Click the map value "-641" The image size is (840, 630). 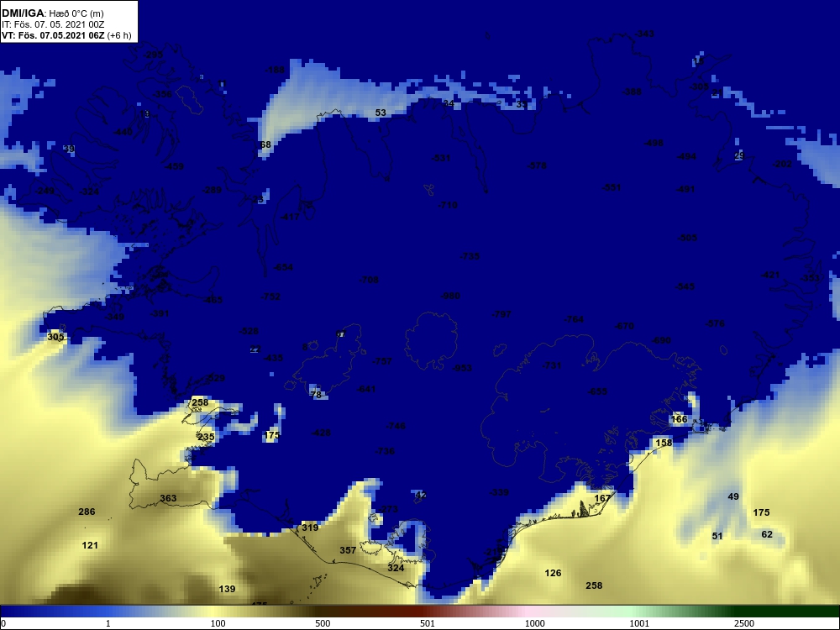(x=366, y=389)
